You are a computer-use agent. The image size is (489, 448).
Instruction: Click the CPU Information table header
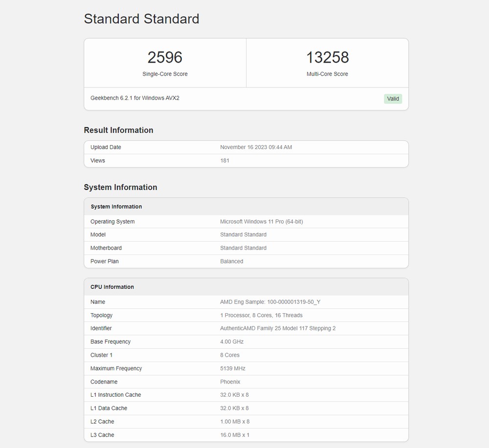(112, 287)
